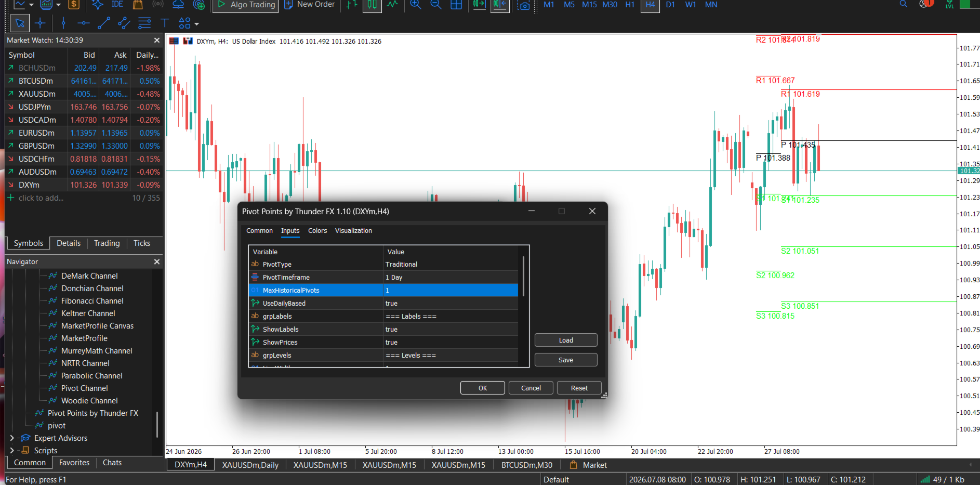Switch chart timeframe to MN

[711, 5]
